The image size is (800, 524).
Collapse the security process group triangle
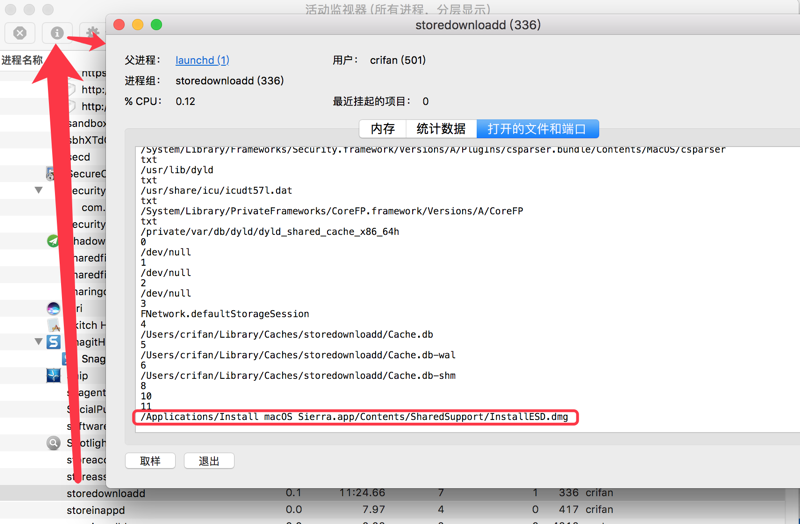[x=39, y=190]
